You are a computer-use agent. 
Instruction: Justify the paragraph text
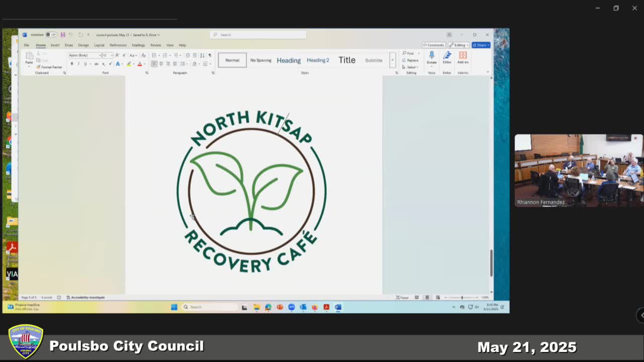tap(175, 63)
